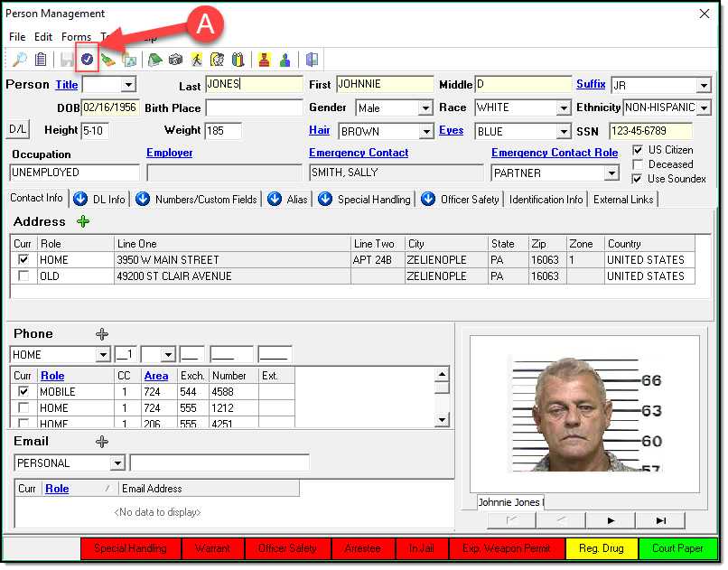This screenshot has height=570, width=728.
Task: Click the clipboard icon in toolbar
Action: pyautogui.click(x=41, y=60)
